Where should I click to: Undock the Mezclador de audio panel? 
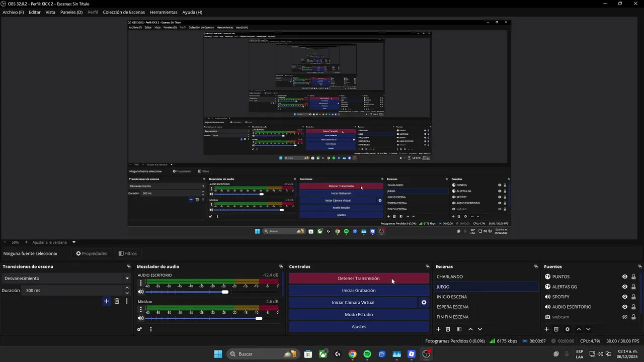coord(281,266)
